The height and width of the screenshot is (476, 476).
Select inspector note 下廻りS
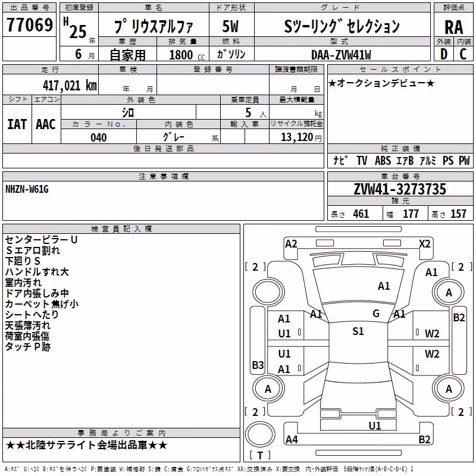(x=23, y=261)
